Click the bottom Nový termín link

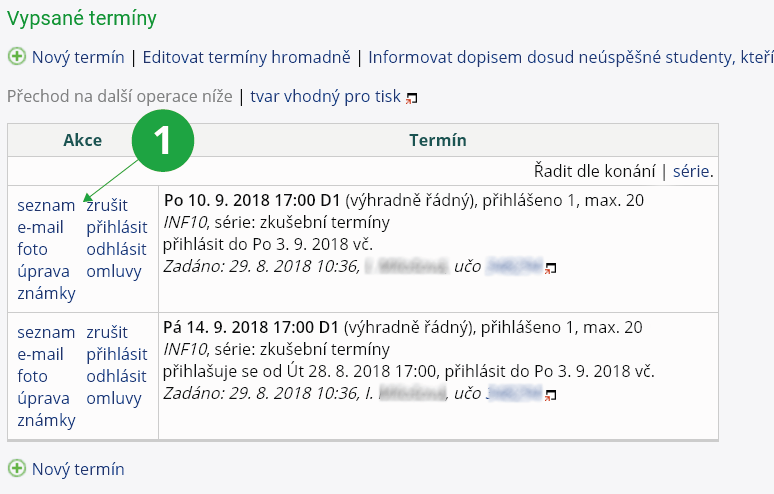click(x=78, y=468)
